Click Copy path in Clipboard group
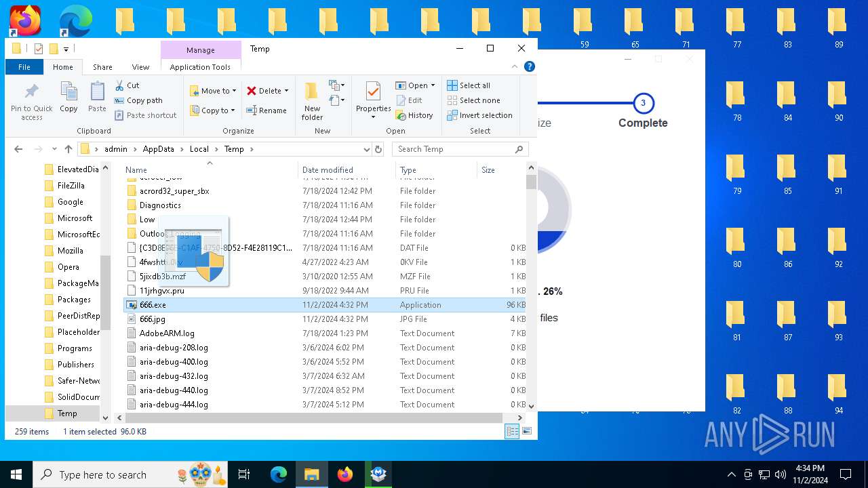The image size is (868, 488). (138, 100)
